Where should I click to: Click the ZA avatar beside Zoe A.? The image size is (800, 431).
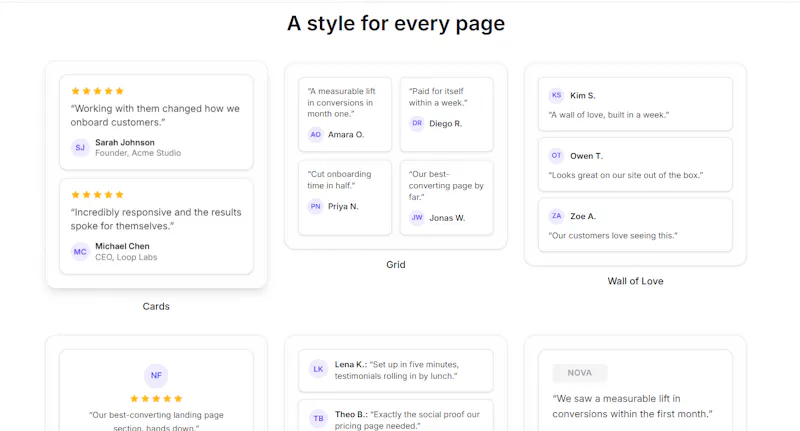pos(556,216)
